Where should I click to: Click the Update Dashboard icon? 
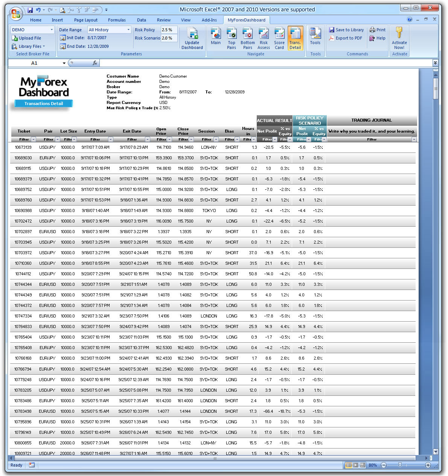192,38
